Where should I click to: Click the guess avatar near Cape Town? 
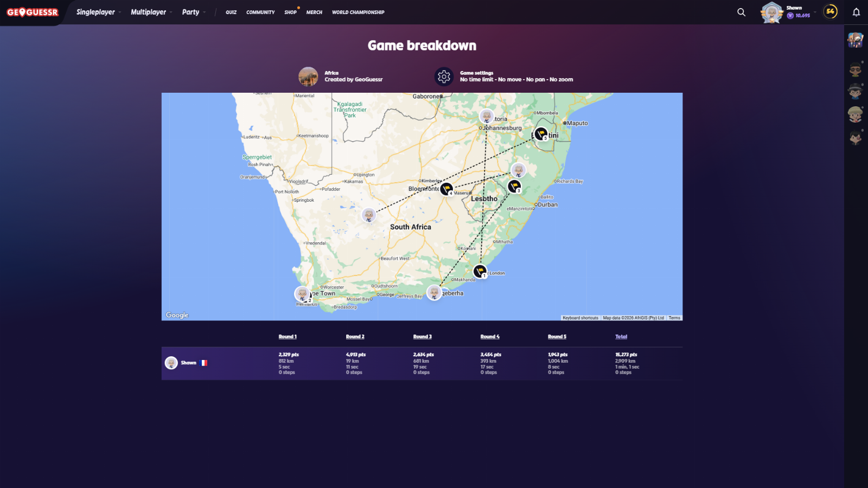coord(302,293)
